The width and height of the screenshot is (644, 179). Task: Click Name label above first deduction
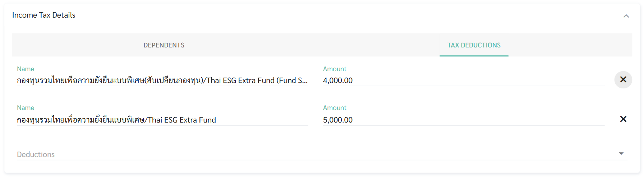pyautogui.click(x=26, y=69)
